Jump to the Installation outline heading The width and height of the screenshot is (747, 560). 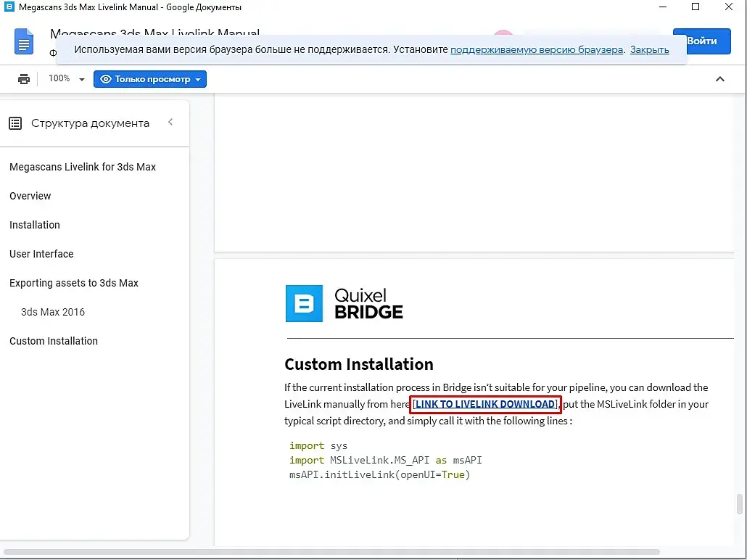35,225
